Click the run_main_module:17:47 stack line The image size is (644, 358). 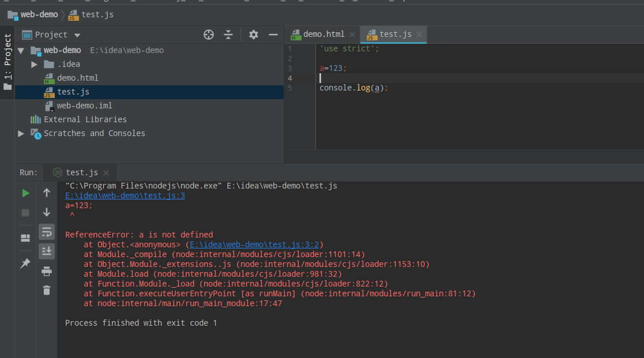(x=183, y=303)
